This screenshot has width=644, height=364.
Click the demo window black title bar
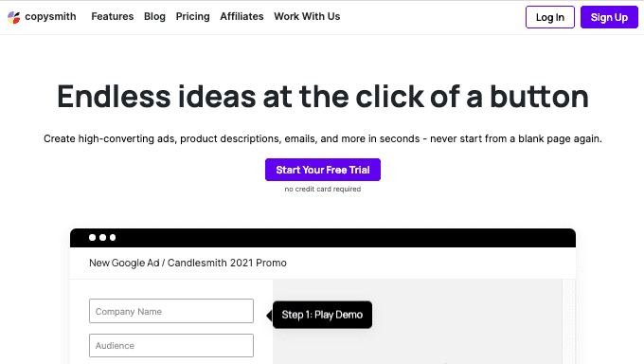coord(323,238)
